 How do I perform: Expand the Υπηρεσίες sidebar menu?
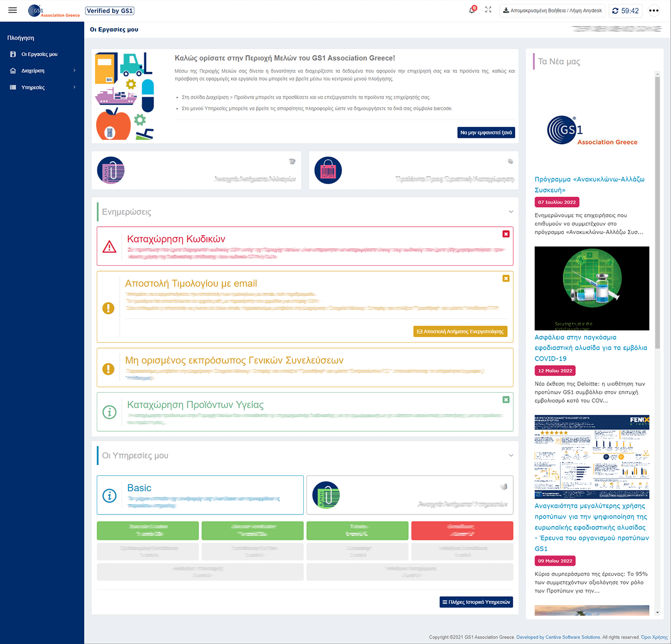click(x=42, y=87)
